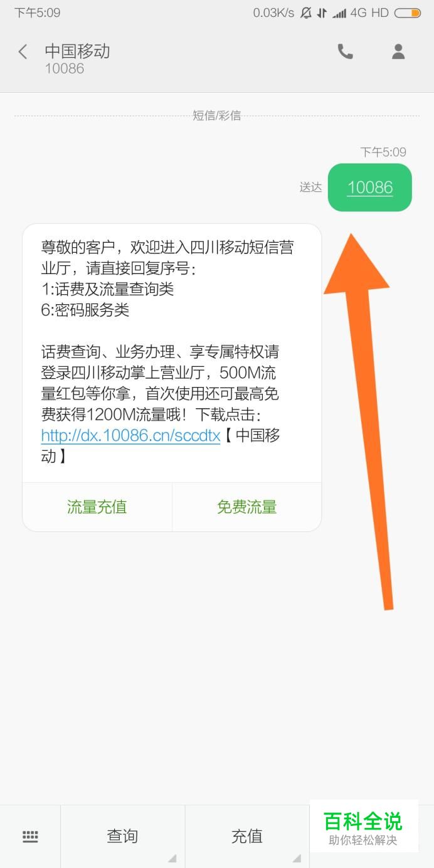
Task: Tap the sent 10086 green message bubble
Action: pyautogui.click(x=370, y=188)
